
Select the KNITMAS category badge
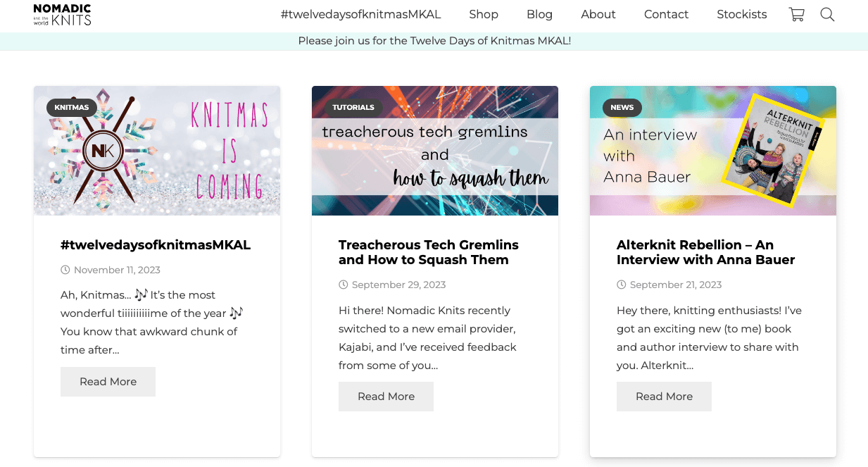pos(71,107)
